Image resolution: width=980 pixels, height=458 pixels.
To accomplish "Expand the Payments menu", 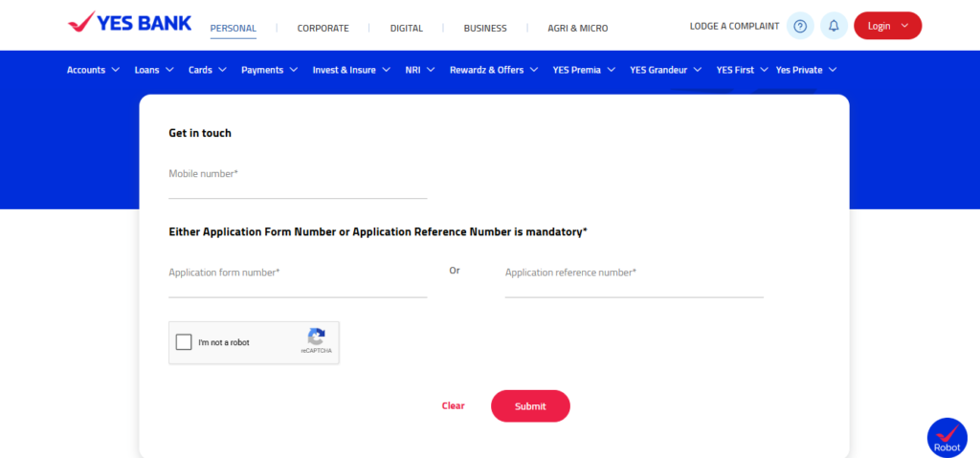I will tap(269, 70).
